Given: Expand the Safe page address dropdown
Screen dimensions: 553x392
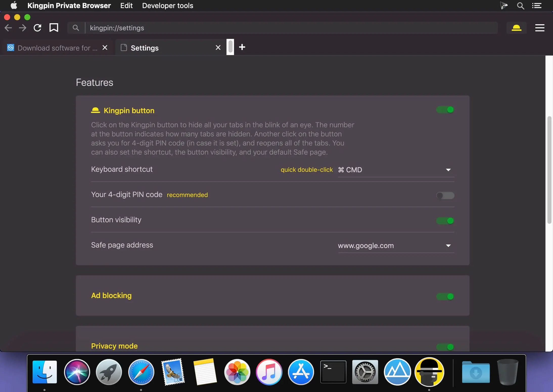Looking at the screenshot, I should (449, 245).
